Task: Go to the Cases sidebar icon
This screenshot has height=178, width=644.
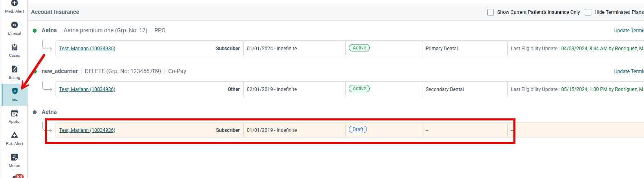Action: [x=14, y=51]
